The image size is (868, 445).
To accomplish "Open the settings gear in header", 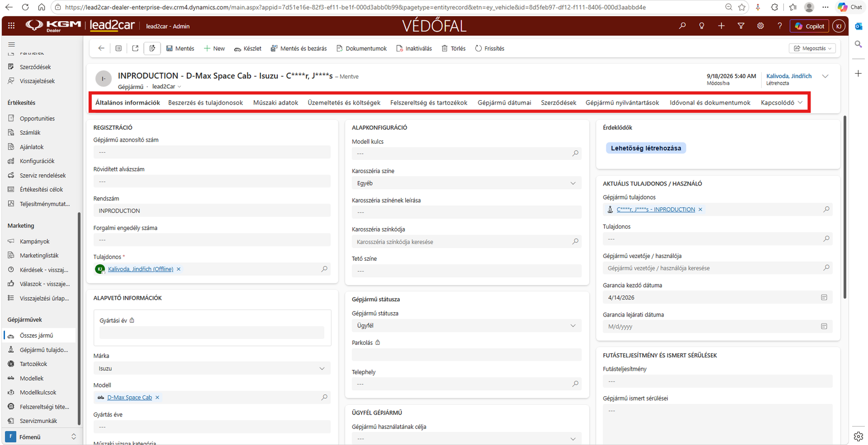I will click(x=761, y=25).
